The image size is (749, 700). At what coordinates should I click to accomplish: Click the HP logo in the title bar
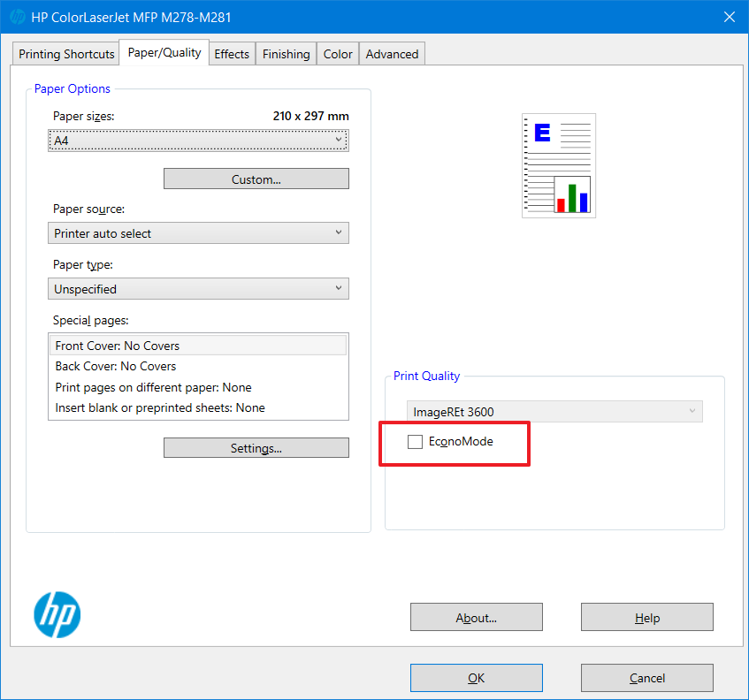[x=18, y=17]
